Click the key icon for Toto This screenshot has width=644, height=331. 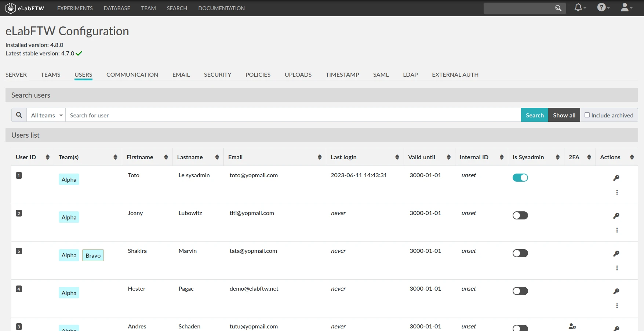pos(616,178)
